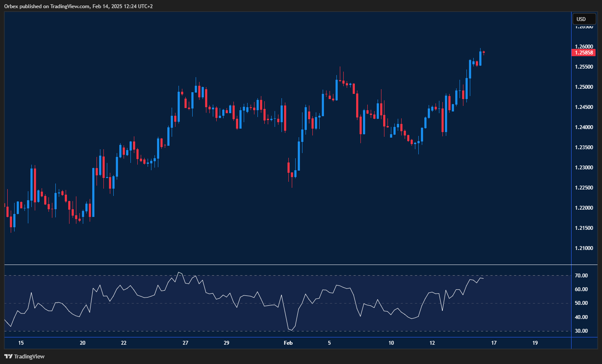Click the 1.21000 price level on the scale
602x364 pixels.
pos(584,248)
